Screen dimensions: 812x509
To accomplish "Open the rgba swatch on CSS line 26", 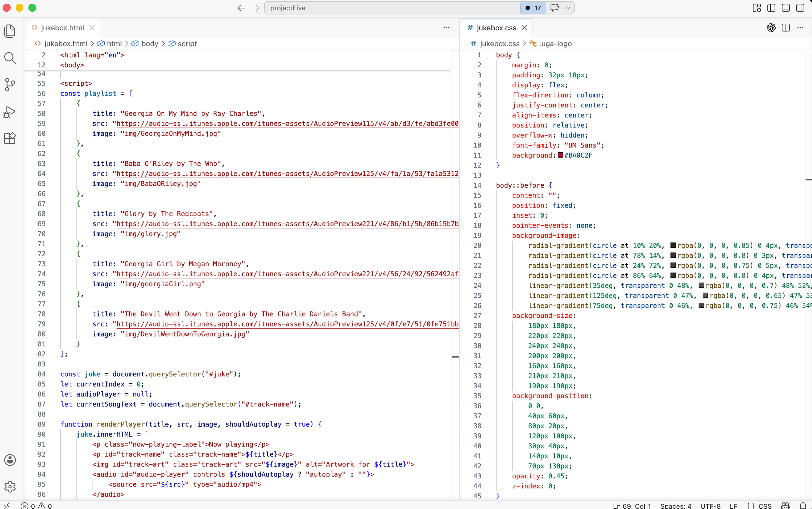I will 701,305.
